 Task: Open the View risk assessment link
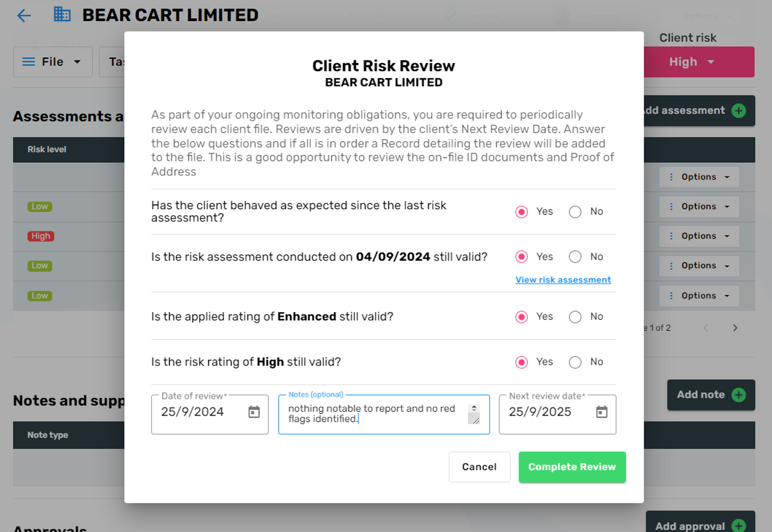coord(563,280)
